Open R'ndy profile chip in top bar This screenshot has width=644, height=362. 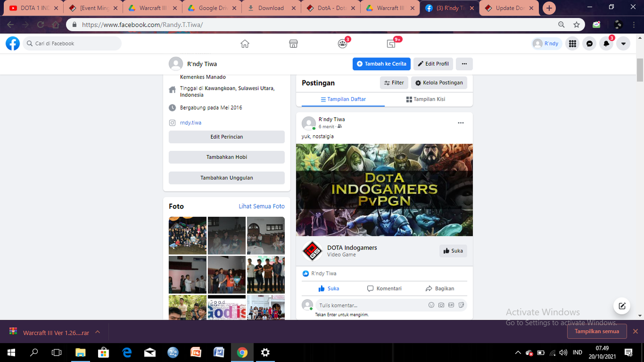[547, 44]
